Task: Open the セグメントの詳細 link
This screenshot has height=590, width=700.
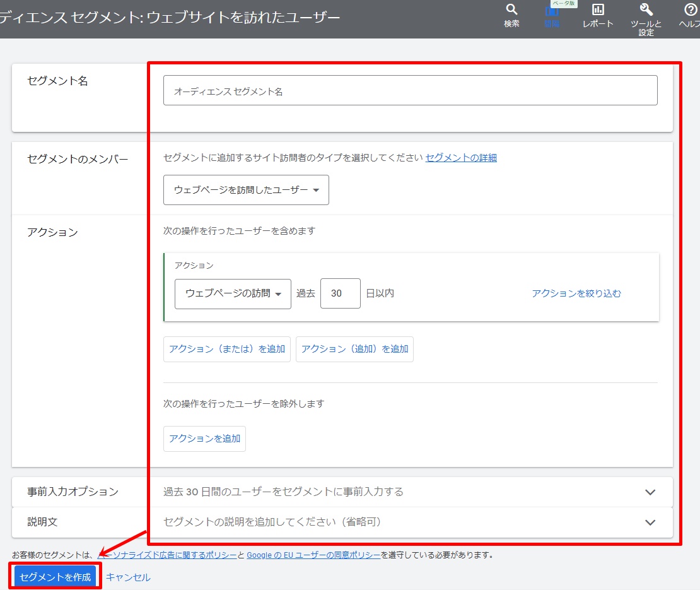Action: click(x=461, y=158)
